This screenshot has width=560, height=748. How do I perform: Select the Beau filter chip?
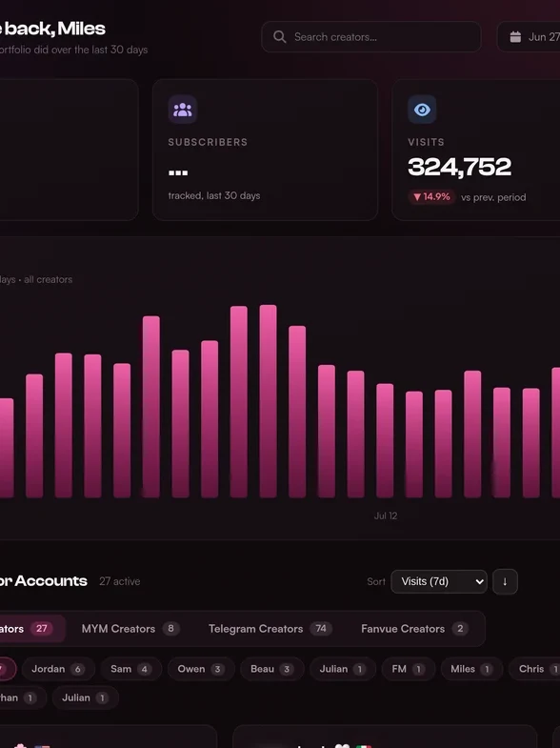[271, 669]
